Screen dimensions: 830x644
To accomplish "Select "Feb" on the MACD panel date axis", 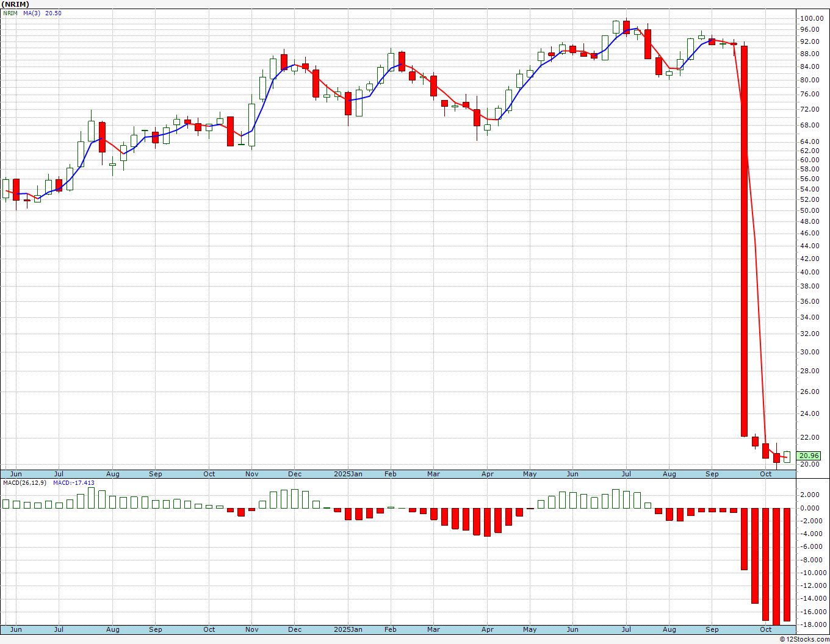I will (391, 629).
